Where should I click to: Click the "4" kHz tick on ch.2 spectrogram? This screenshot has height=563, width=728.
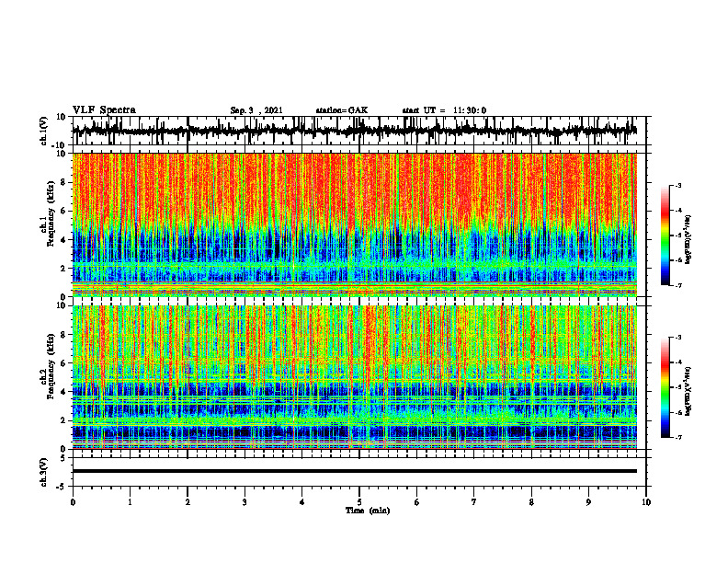pyautogui.click(x=63, y=392)
